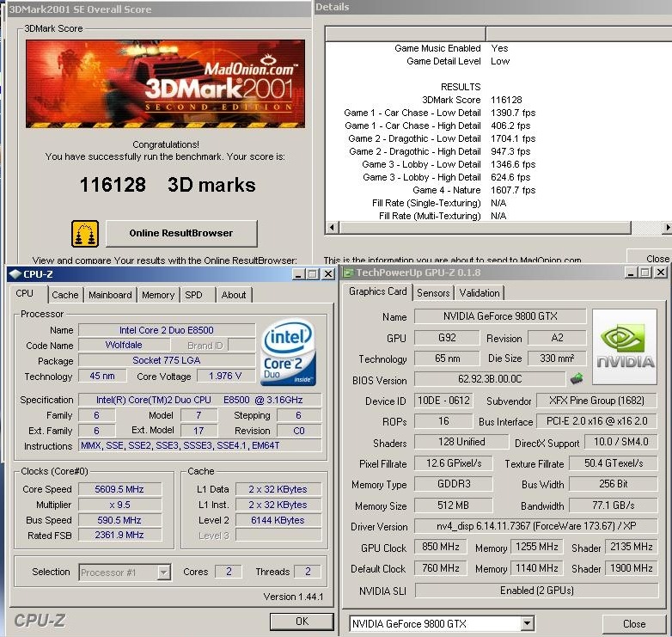Click the Bus Interface PCI-E 2.0 field
672x637 pixels.
[x=596, y=421]
